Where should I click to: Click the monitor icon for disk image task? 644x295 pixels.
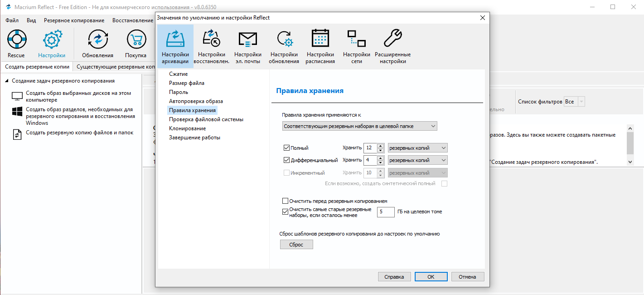[17, 96]
